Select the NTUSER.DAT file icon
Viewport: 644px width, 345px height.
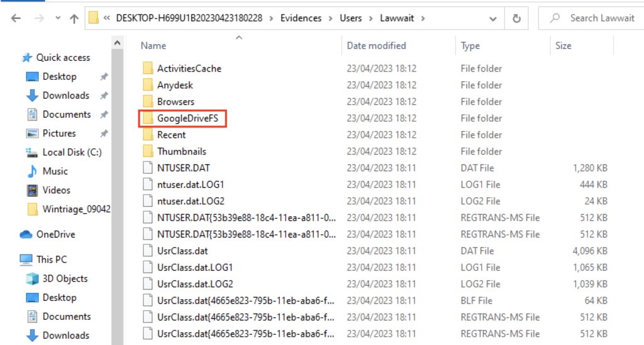point(148,168)
